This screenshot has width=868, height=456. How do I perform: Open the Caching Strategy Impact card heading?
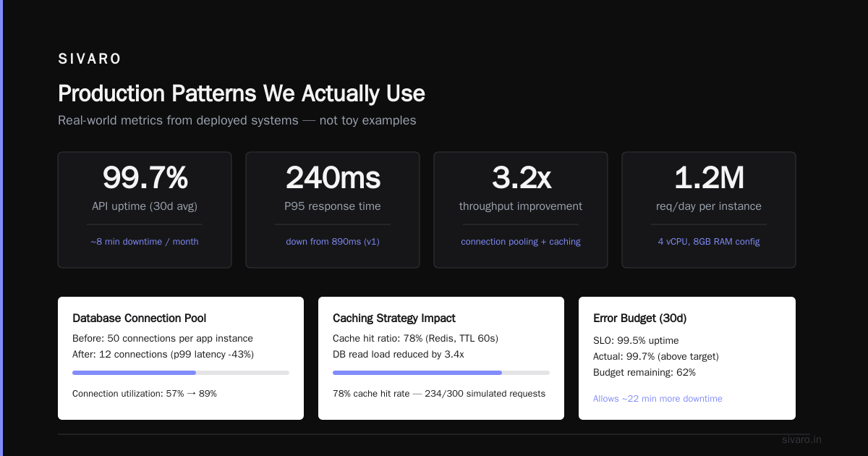(394, 318)
